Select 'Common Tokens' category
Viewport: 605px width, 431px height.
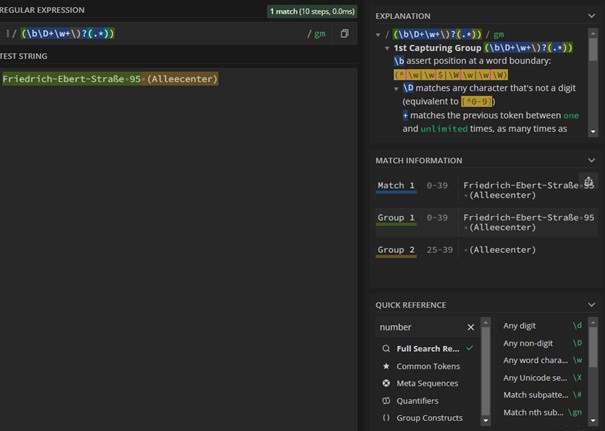pyautogui.click(x=428, y=366)
